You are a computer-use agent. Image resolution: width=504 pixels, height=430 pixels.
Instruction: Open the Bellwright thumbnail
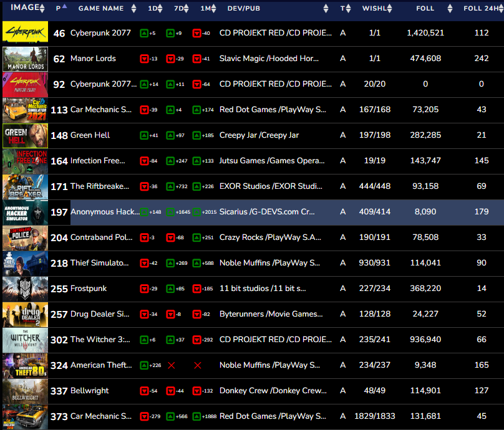tap(26, 391)
